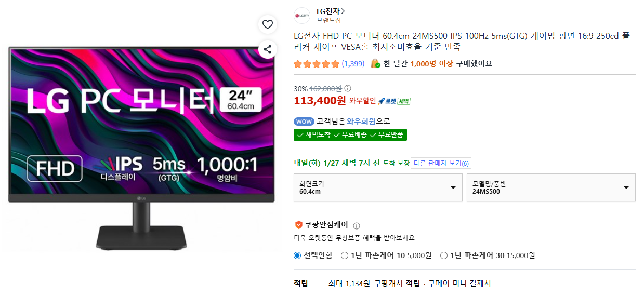Click the orange shield 쿠팡안심케어 icon
The height and width of the screenshot is (296, 644).
coord(298,225)
